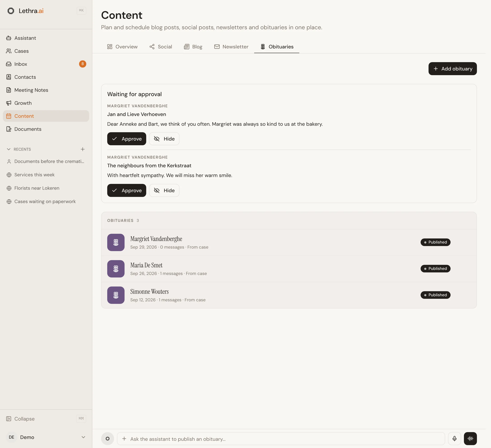Click the Lethra.ai logo icon
This screenshot has height=448, width=491.
tap(11, 11)
